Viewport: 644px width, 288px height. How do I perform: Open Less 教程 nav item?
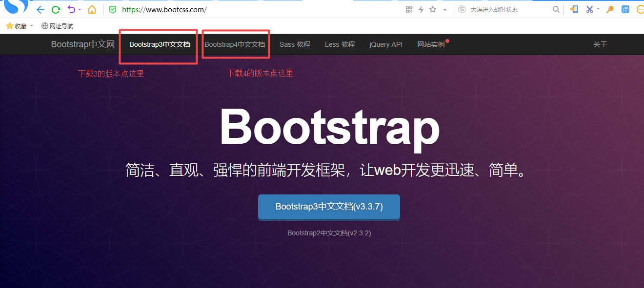click(x=340, y=44)
